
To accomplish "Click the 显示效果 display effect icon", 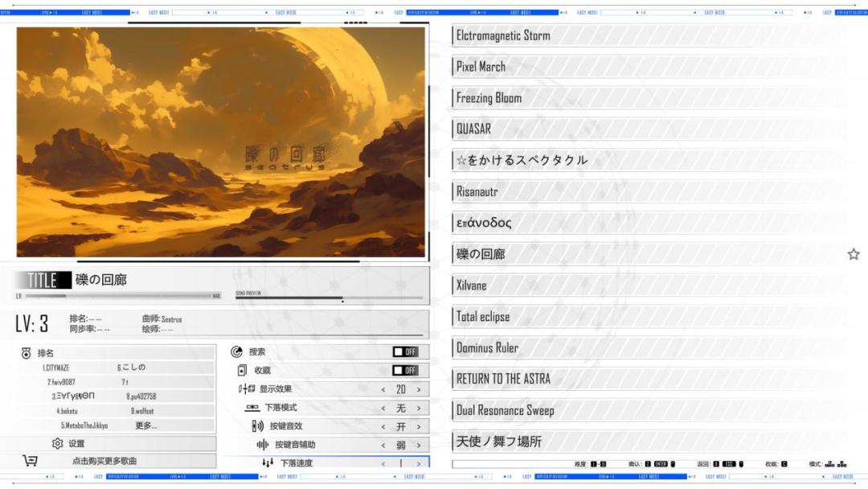I will pos(247,388).
